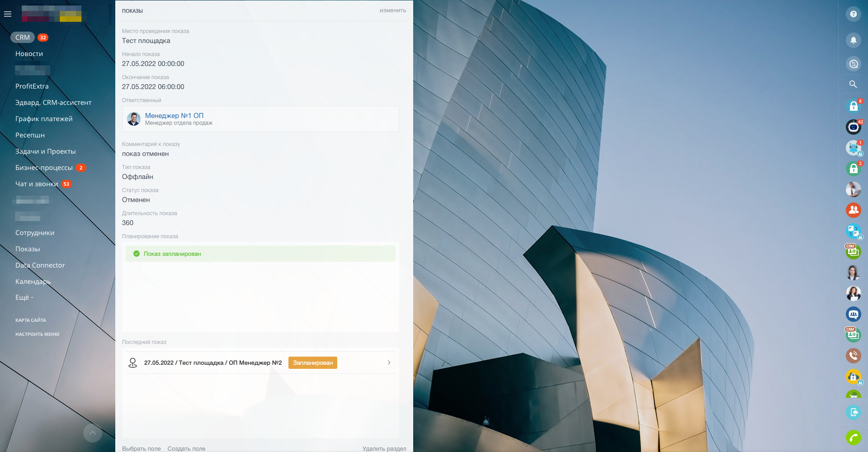
Task: Open the teal locked chat windows icon
Action: [853, 231]
